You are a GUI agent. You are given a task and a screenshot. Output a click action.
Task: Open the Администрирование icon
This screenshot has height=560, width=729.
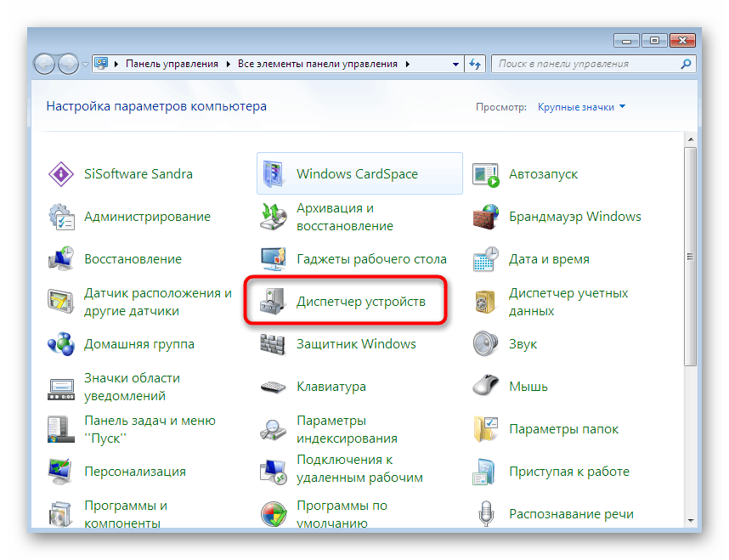(61, 217)
